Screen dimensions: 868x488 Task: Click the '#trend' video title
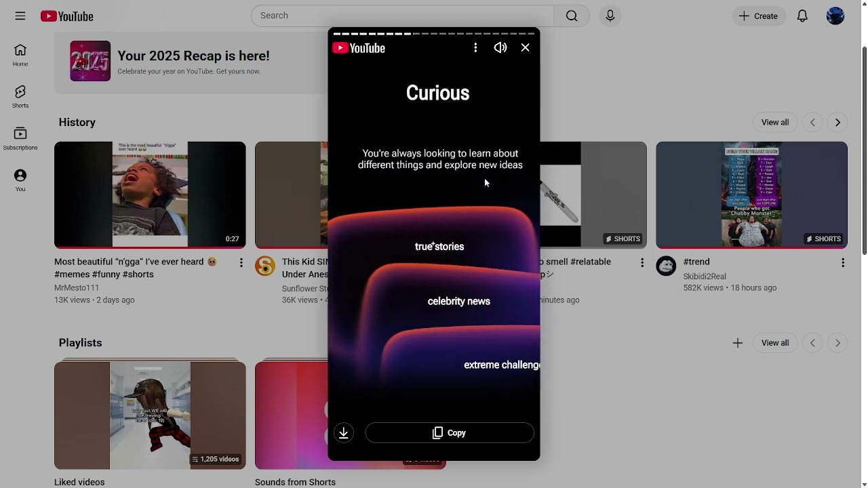[696, 262]
